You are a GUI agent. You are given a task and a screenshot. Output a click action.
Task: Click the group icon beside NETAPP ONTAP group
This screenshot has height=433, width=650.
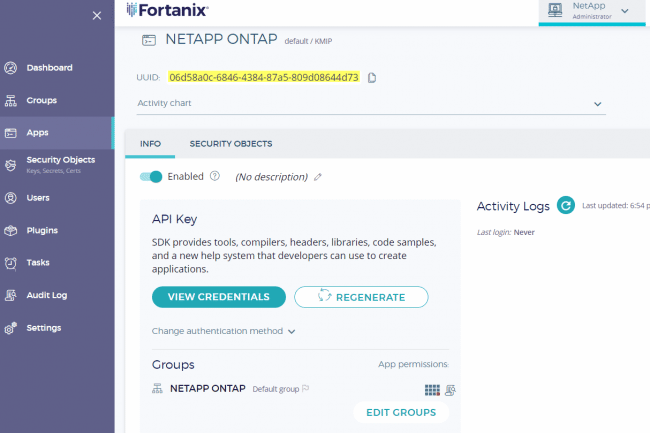click(157, 388)
